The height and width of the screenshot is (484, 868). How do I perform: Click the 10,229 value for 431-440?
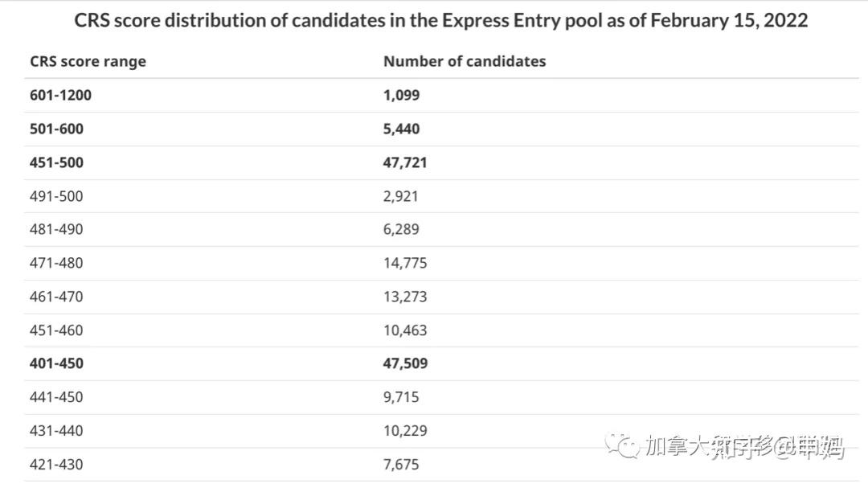405,431
